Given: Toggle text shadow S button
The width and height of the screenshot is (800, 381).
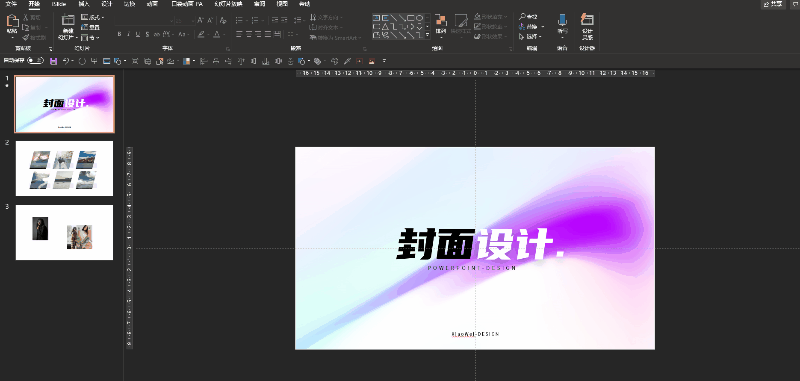Looking at the screenshot, I should coord(147,35).
